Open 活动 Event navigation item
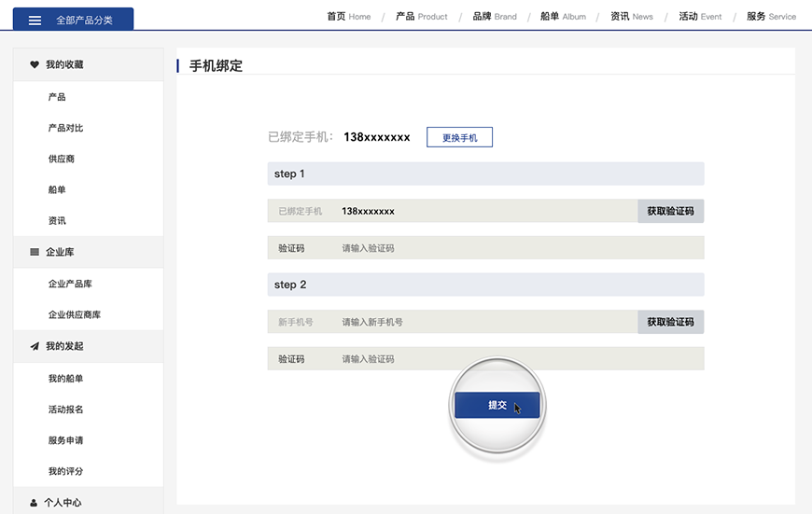Screen dimensions: 812x514 [700, 16]
